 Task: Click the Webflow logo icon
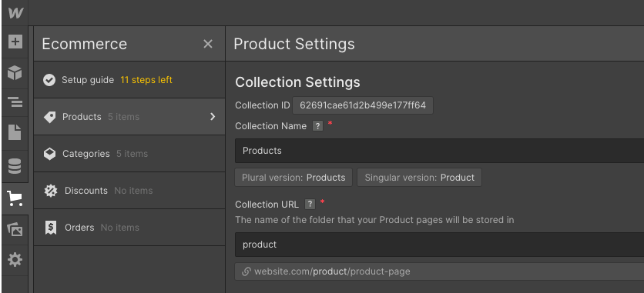point(15,13)
